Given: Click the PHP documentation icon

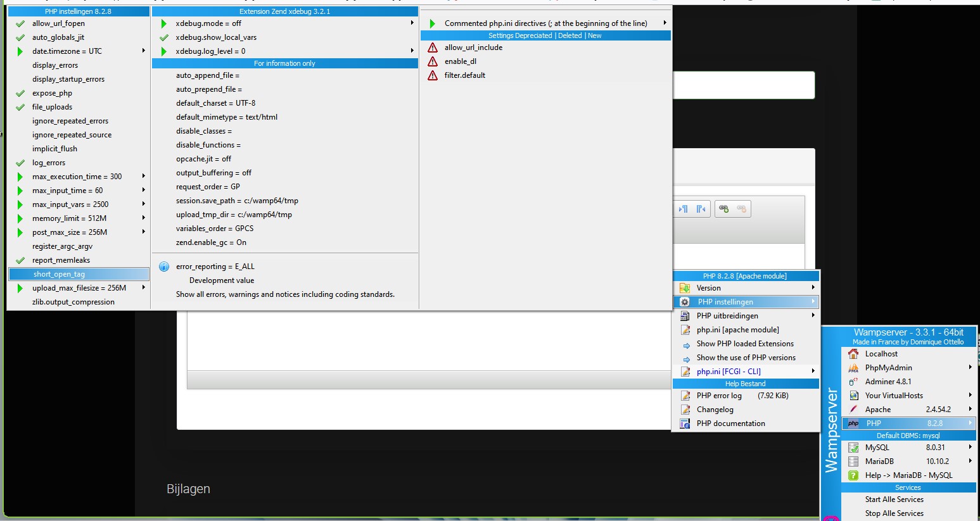Looking at the screenshot, I should [685, 424].
